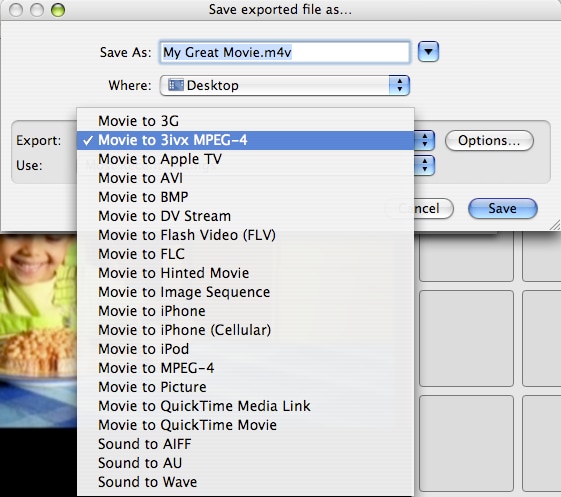561x497 pixels.
Task: Pick Sound to Wave
Action: click(245, 482)
